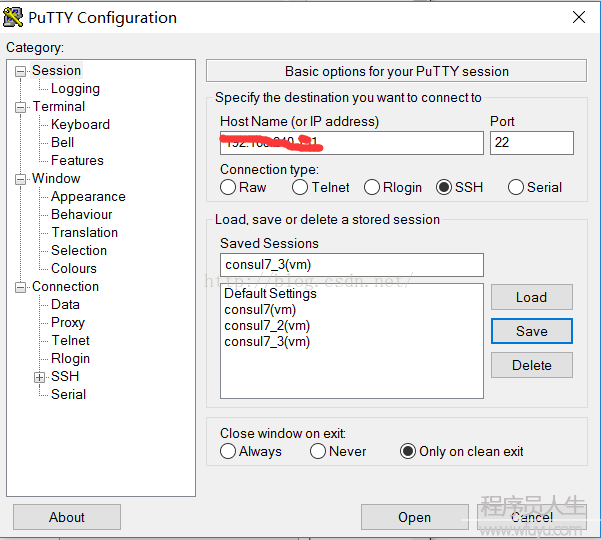The image size is (601, 540).
Task: Focus the Saved Sessions name field
Action: pyautogui.click(x=351, y=265)
